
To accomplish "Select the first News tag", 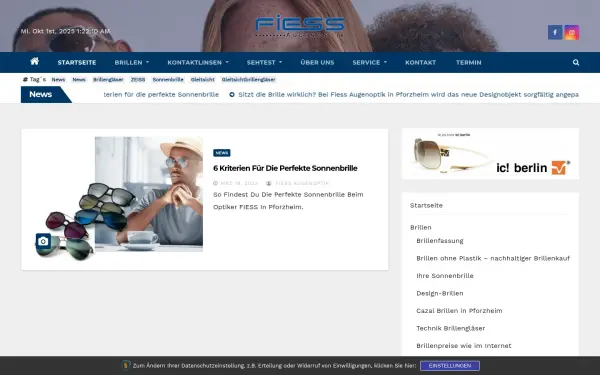I will 58,80.
